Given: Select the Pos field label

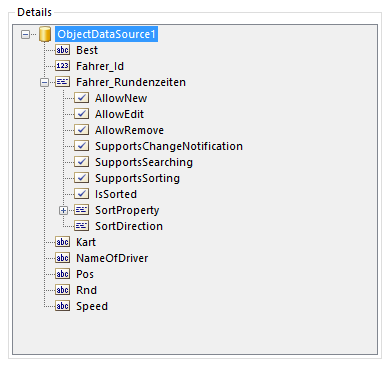Looking at the screenshot, I should pos(85,274).
